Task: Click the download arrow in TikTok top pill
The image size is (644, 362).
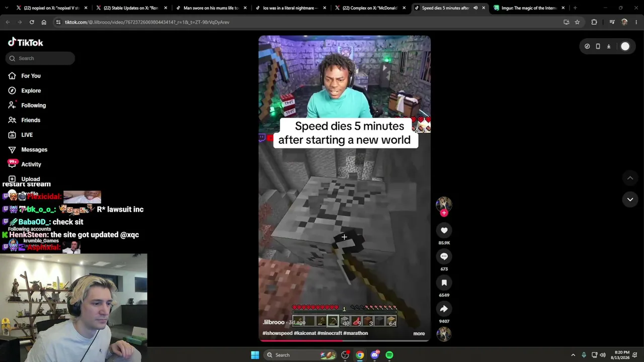Action: tap(608, 46)
